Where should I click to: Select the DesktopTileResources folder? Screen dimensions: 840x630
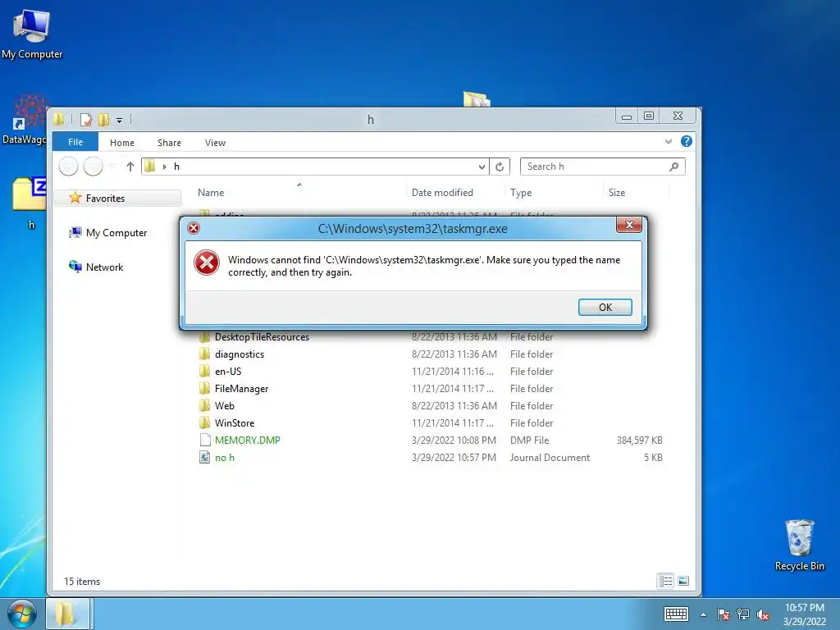tap(262, 337)
